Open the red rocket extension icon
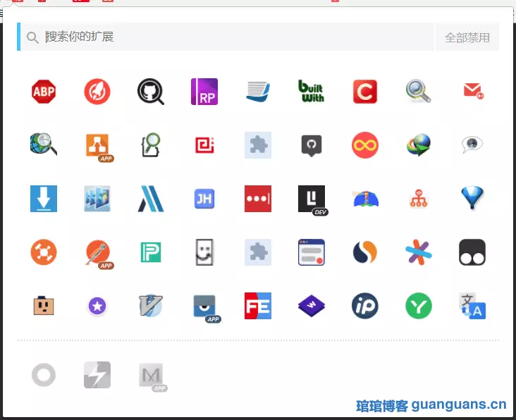Screen dimensions: 516x420 (97, 92)
